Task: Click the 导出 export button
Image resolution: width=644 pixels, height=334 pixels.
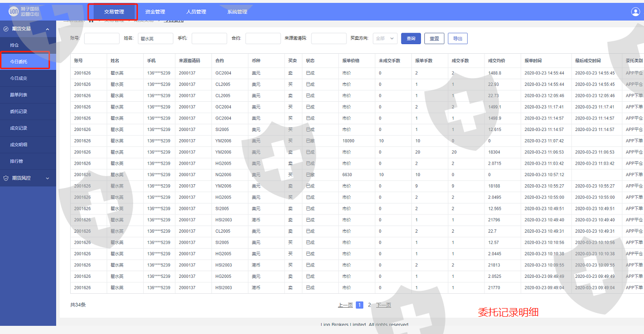Action: [x=458, y=38]
